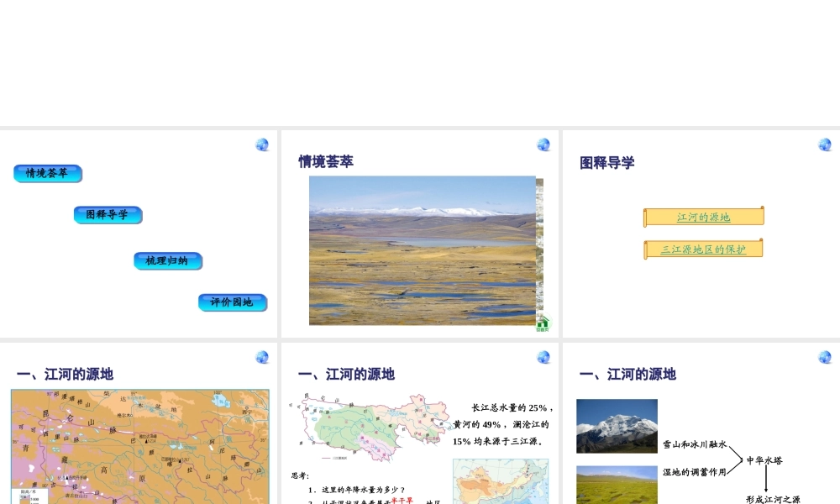Click the 湿地的调蓄作用 label
This screenshot has width=840, height=504.
695,472
